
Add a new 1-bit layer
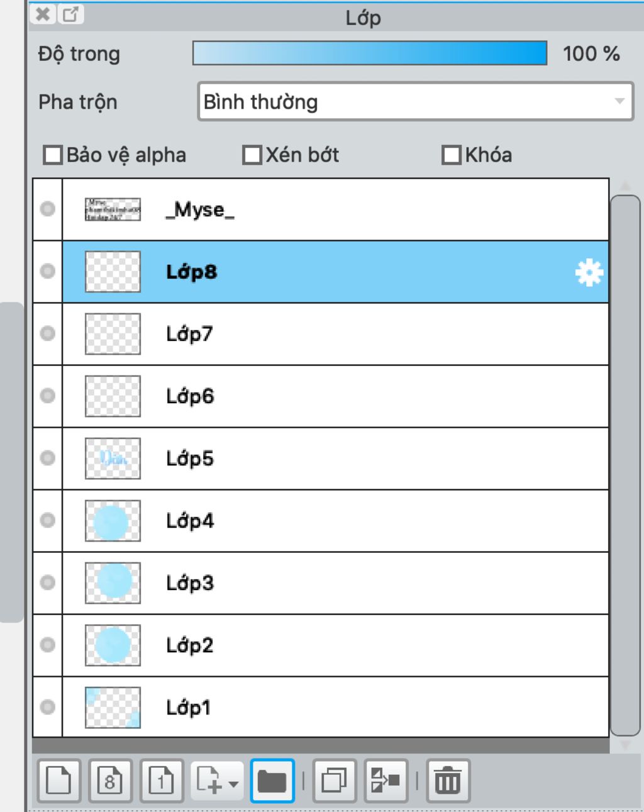(x=162, y=781)
